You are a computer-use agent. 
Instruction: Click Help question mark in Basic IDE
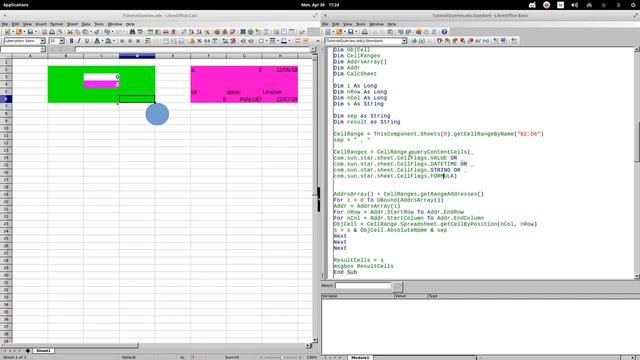444,32
